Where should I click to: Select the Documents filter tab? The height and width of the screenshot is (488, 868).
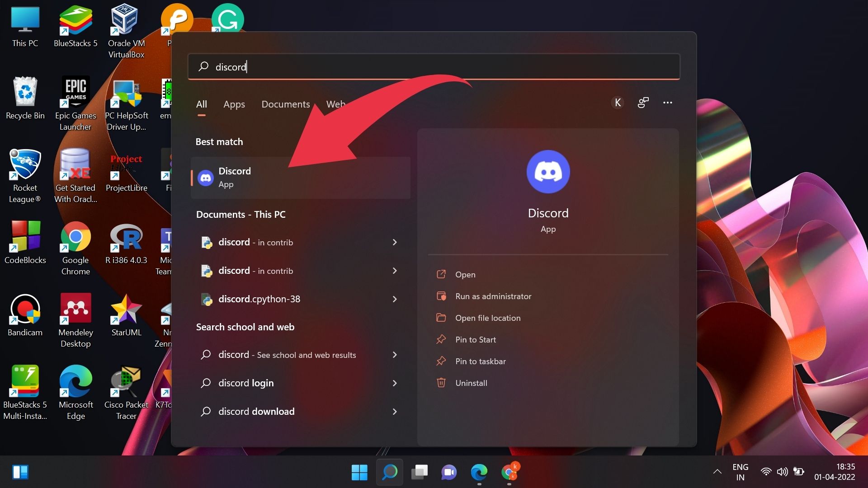pyautogui.click(x=286, y=103)
